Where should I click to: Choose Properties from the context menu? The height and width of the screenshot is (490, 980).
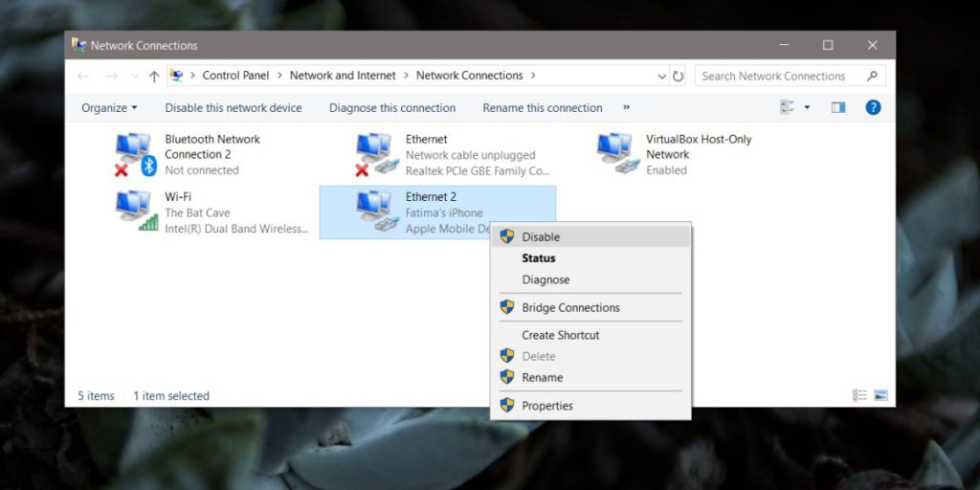click(547, 406)
